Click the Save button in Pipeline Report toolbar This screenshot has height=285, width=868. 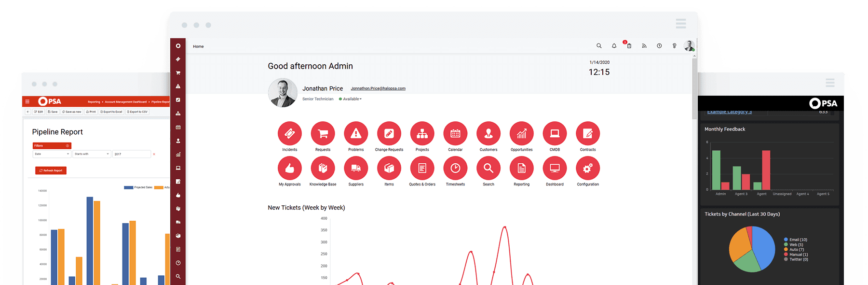(x=53, y=112)
